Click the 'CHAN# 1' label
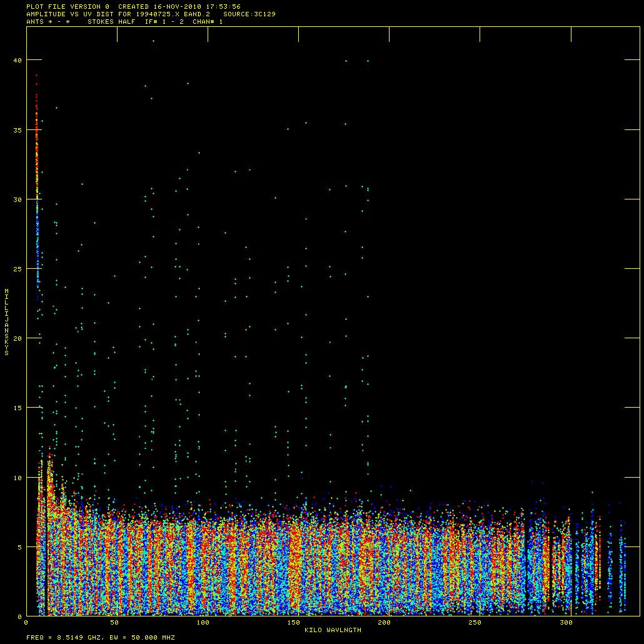 [208, 21]
